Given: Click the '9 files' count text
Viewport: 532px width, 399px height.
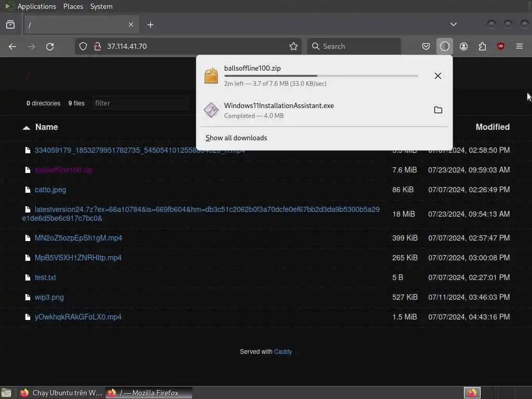Looking at the screenshot, I should 76,103.
